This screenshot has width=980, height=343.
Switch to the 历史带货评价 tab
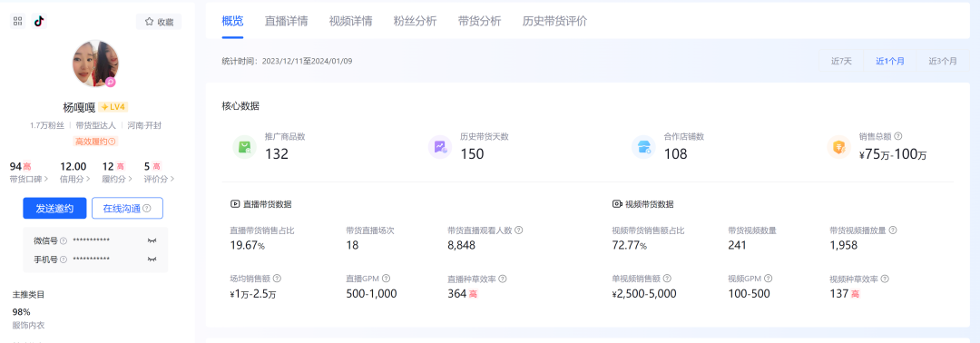(x=554, y=21)
